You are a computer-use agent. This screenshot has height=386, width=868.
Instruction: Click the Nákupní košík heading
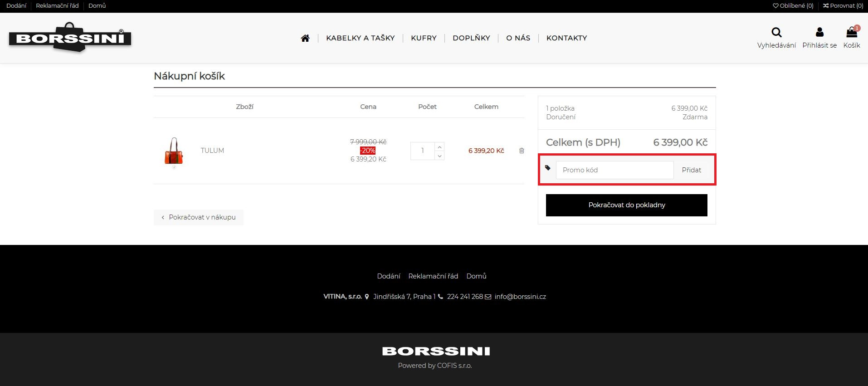189,76
